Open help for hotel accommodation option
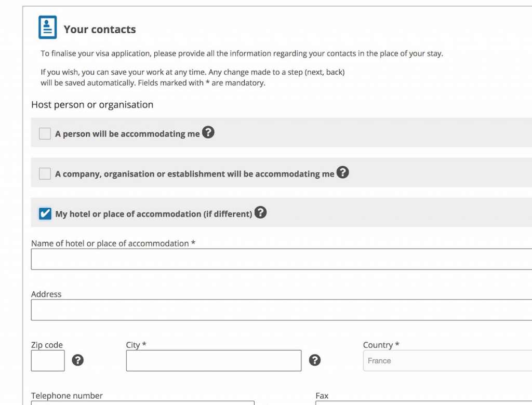The width and height of the screenshot is (532, 405). click(260, 212)
